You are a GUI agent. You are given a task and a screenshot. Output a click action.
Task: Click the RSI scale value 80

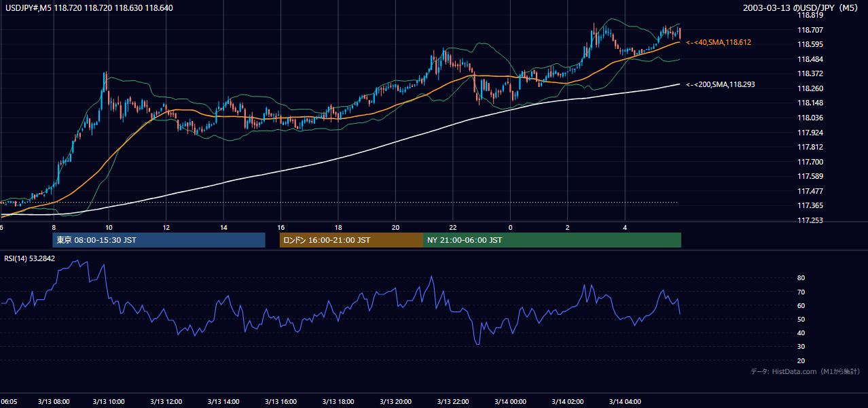coord(801,278)
